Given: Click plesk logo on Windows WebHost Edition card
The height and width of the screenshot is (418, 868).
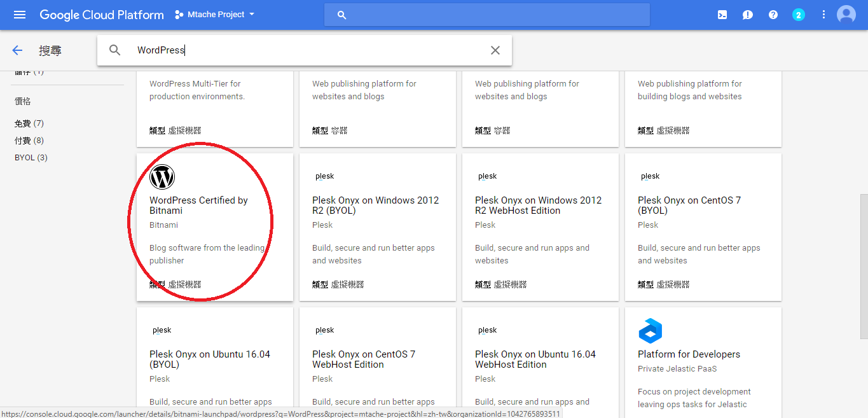Looking at the screenshot, I should point(487,176).
